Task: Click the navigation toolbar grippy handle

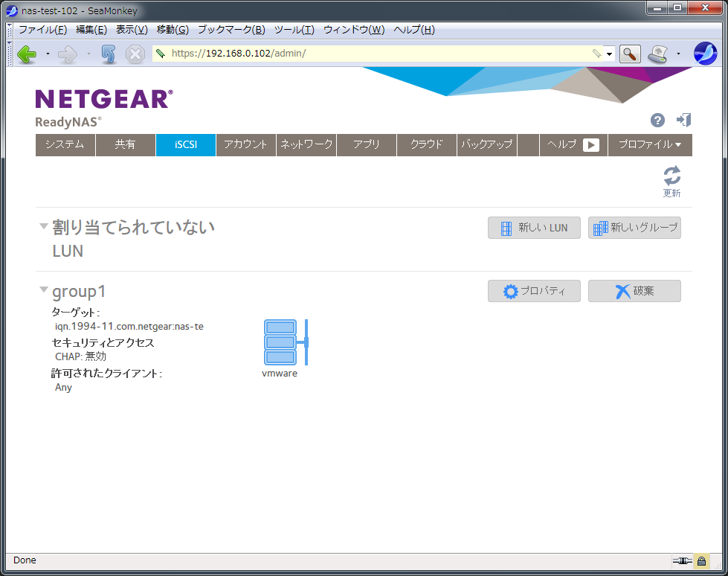Action: pyautogui.click(x=10, y=54)
